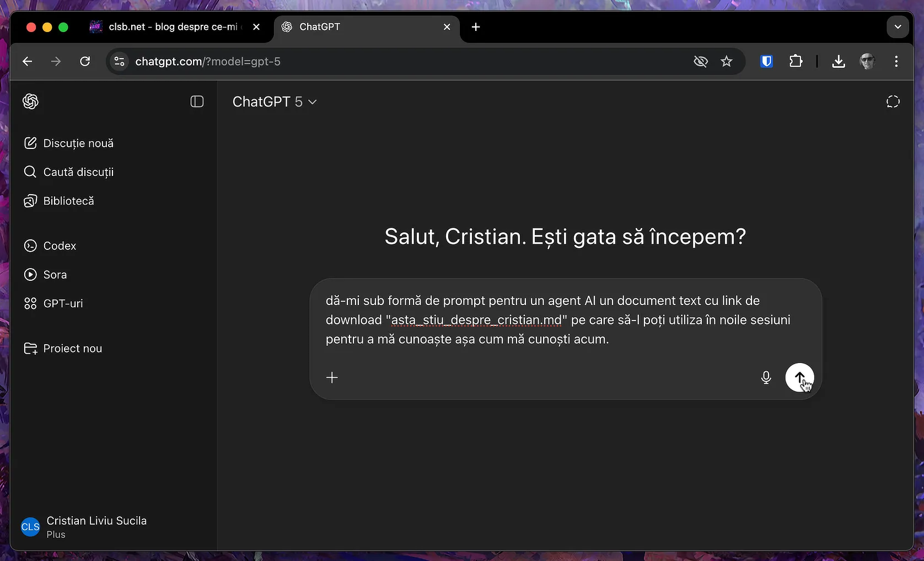Go forward in browser history
This screenshot has width=924, height=561.
[56, 61]
